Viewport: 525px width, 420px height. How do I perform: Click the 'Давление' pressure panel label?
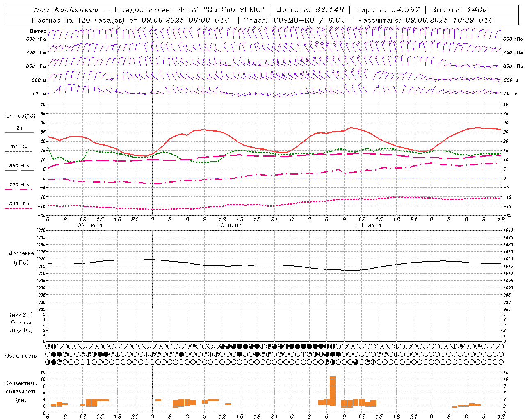tap(21, 253)
